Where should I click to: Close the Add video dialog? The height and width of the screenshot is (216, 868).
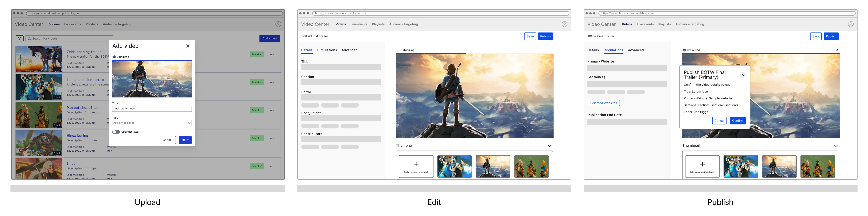[188, 46]
